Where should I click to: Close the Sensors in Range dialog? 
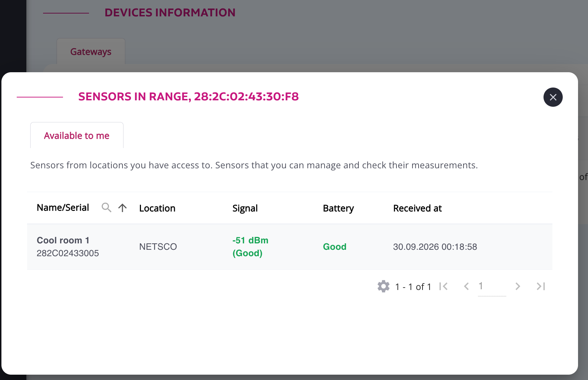(553, 97)
